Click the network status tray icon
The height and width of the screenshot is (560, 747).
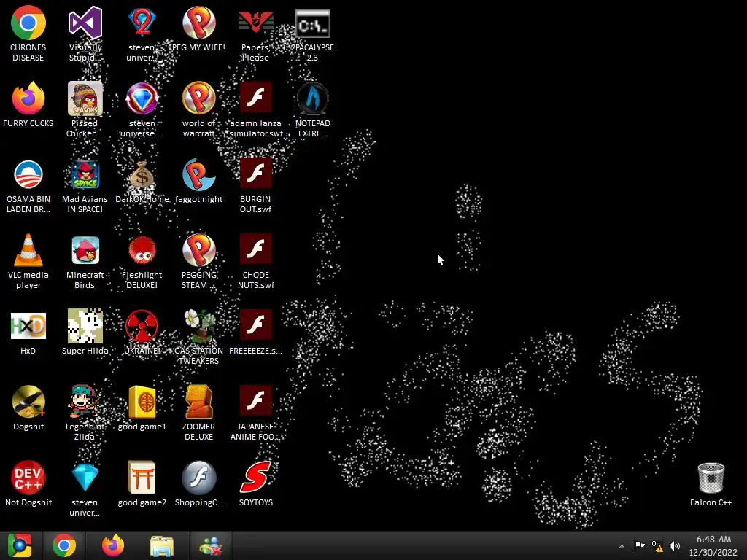coord(657,546)
